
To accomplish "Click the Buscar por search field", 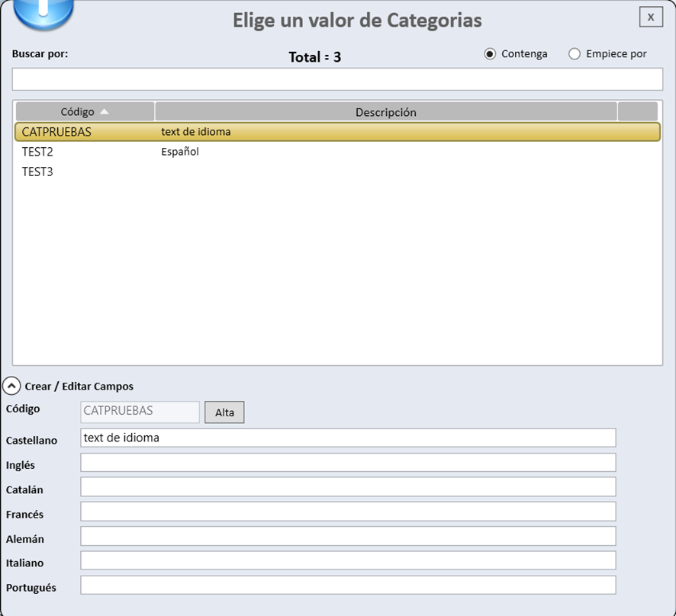I will tap(337, 79).
